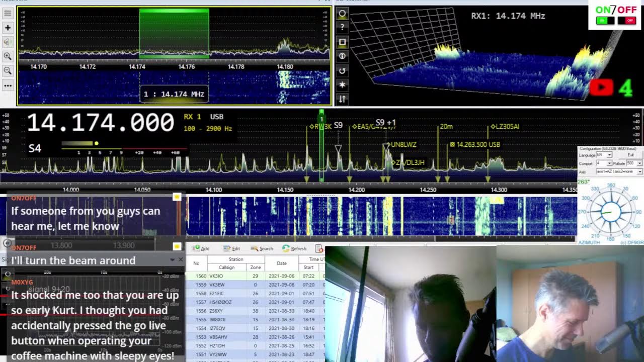Click the yellow badge on first ON7OFF message
The height and width of the screenshot is (362, 644).
[x=177, y=197]
